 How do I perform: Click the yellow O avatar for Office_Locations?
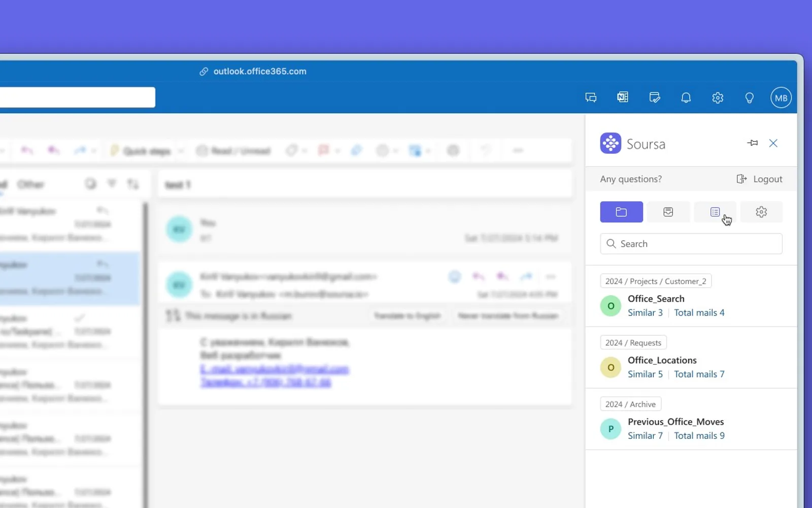[611, 367]
